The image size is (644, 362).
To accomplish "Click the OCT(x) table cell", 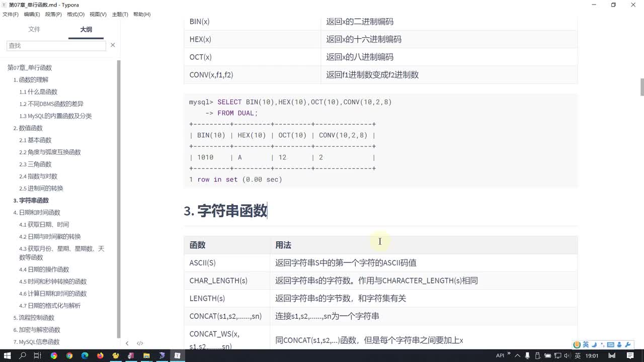I will coord(253,57).
